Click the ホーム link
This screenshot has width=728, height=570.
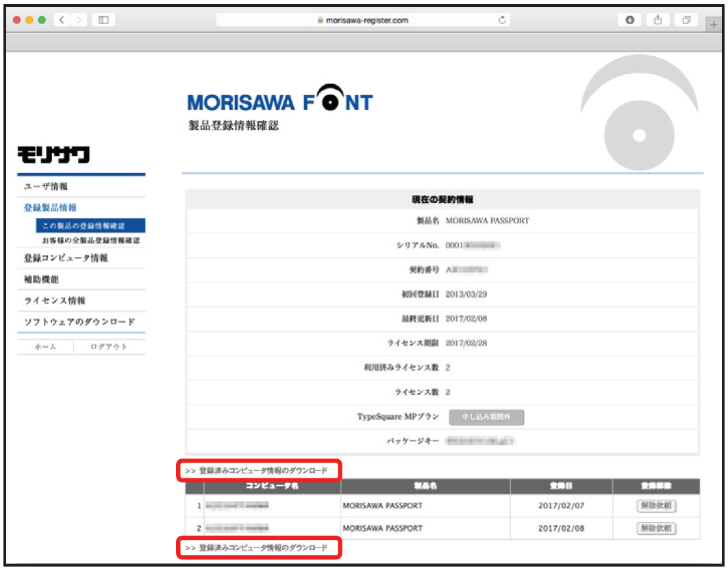click(x=45, y=346)
